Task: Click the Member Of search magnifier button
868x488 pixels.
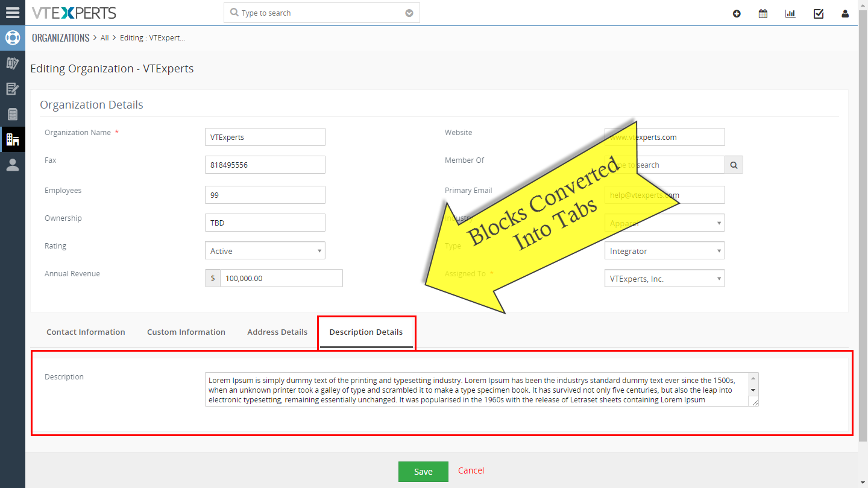Action: (734, 165)
